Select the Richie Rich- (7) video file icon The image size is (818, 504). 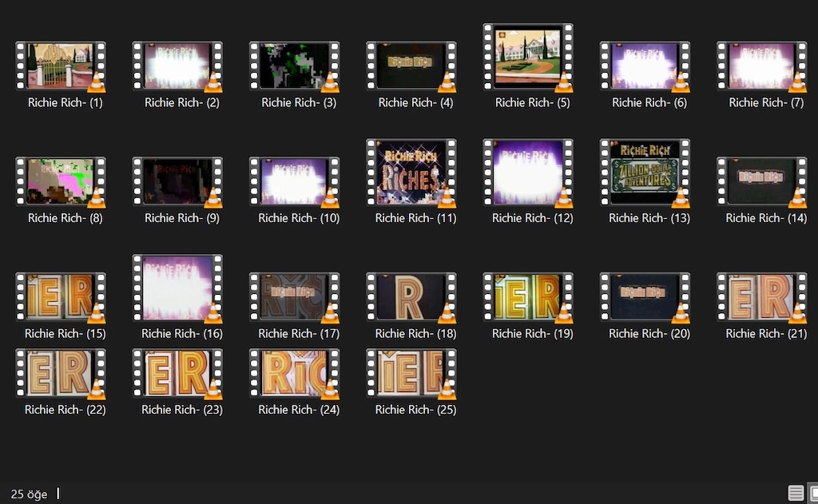click(761, 65)
